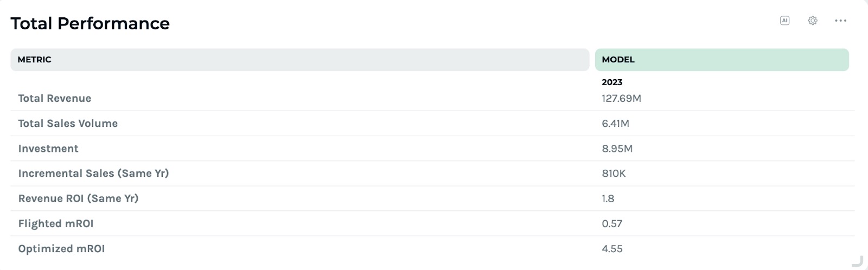Click the 6.41M sales volume value
This screenshot has width=868, height=270.
[616, 124]
